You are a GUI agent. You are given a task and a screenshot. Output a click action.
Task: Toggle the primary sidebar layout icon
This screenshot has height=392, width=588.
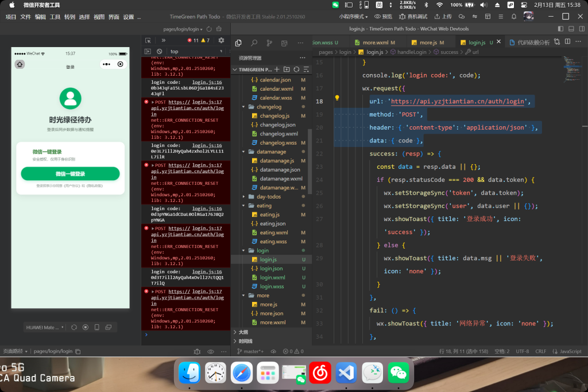(560, 29)
